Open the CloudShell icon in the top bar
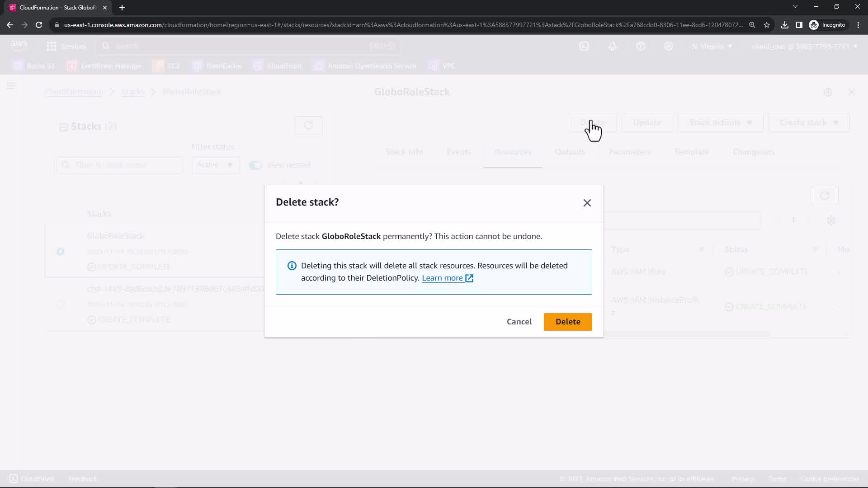868x488 pixels. [584, 46]
